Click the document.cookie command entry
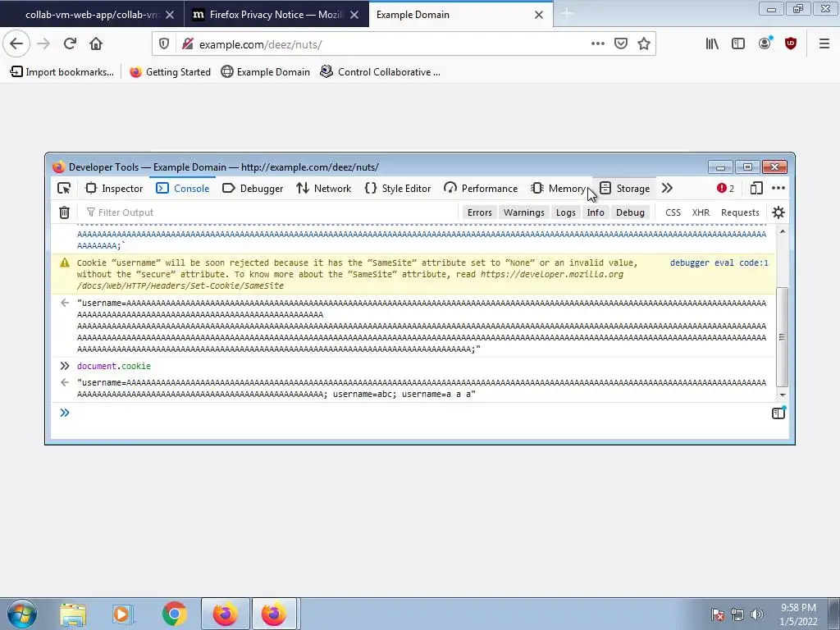This screenshot has width=840, height=630. click(113, 367)
